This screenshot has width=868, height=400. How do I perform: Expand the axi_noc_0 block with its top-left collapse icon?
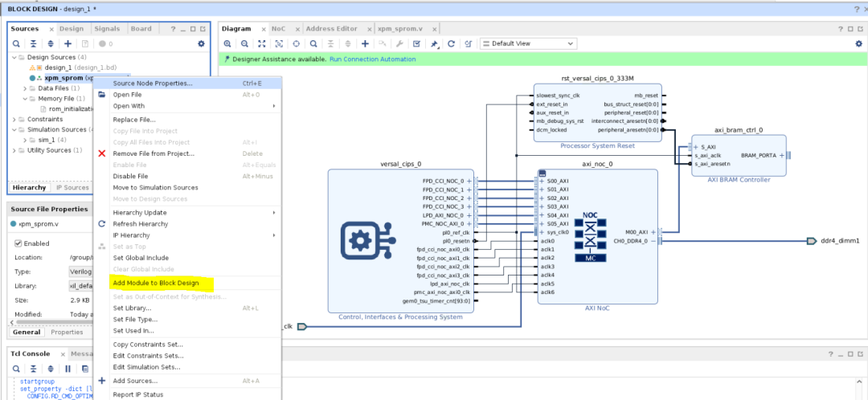pyautogui.click(x=542, y=173)
